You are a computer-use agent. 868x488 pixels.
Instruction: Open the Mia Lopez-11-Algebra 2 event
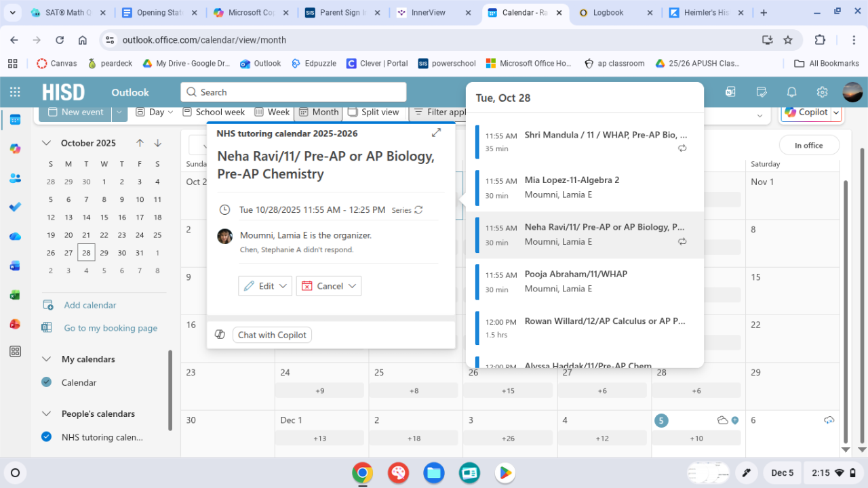[x=585, y=188]
